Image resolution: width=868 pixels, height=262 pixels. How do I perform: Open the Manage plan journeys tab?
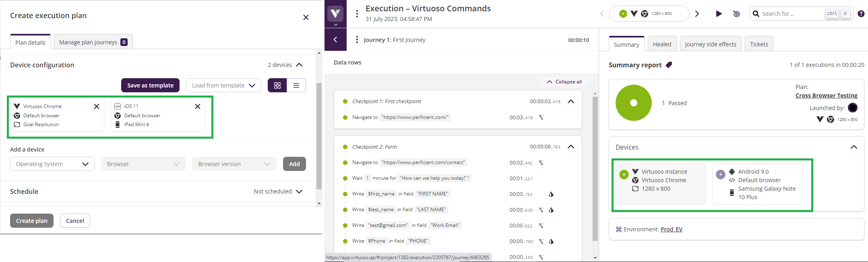click(x=93, y=42)
